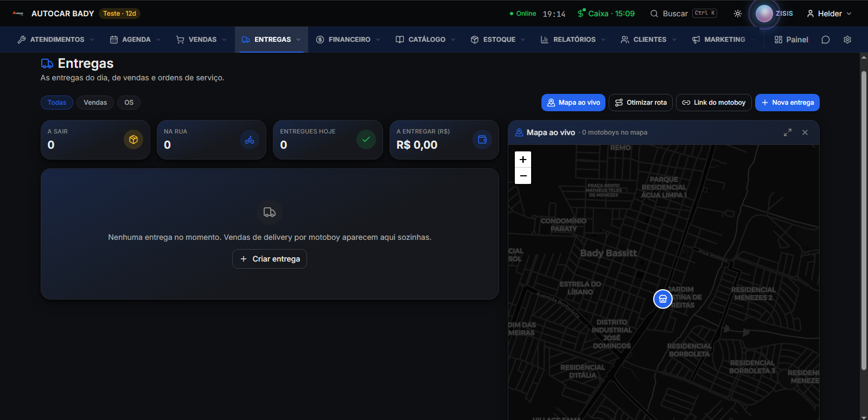Open the ZISIS assistant orb
868x420 pixels.
764,14
